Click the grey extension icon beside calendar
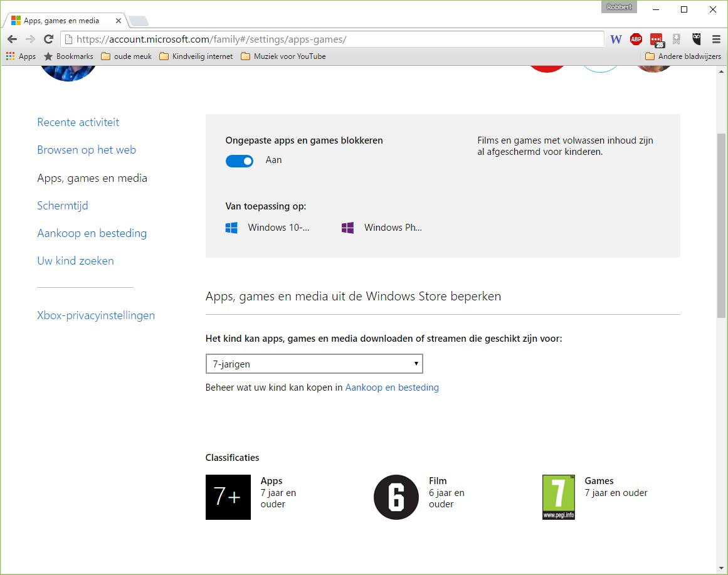The height and width of the screenshot is (575, 728). click(677, 40)
